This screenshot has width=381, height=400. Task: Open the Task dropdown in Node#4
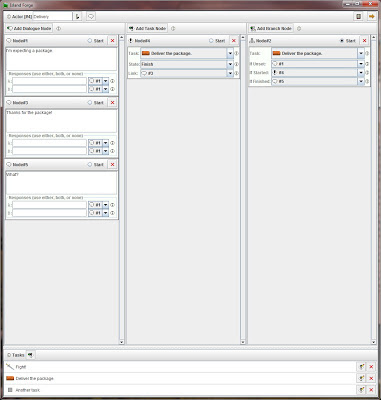pos(230,53)
